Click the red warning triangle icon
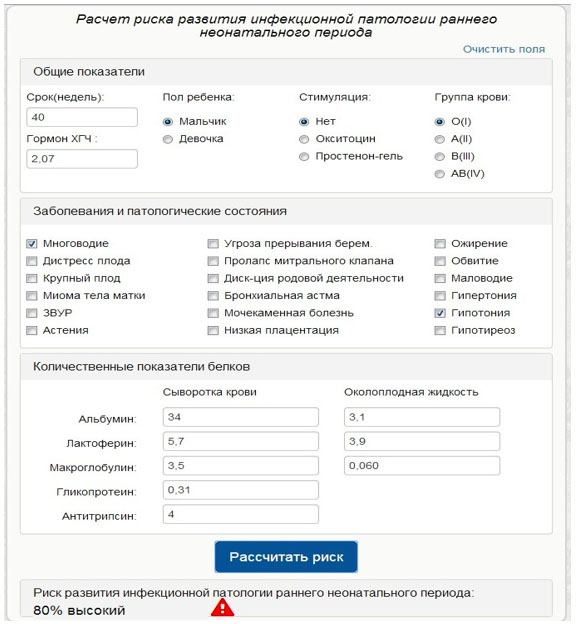This screenshot has height=624, width=577. (x=222, y=608)
